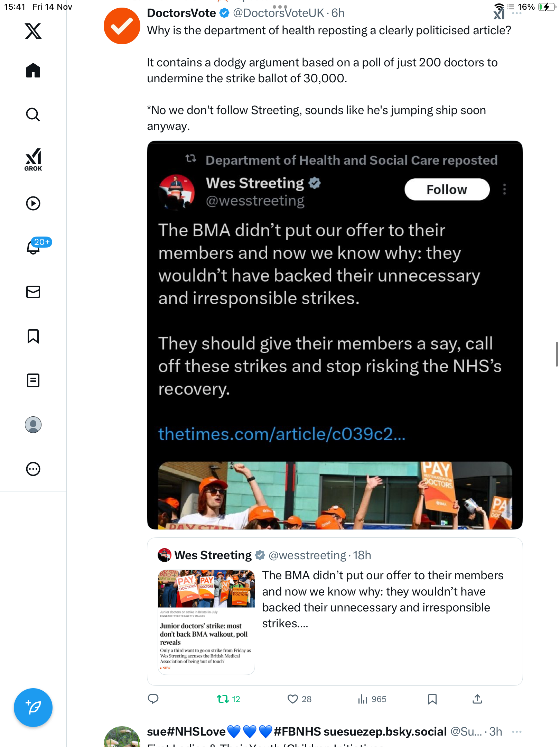This screenshot has width=560, height=747.
Task: Open more options on sue#NHSLove post
Action: [516, 732]
